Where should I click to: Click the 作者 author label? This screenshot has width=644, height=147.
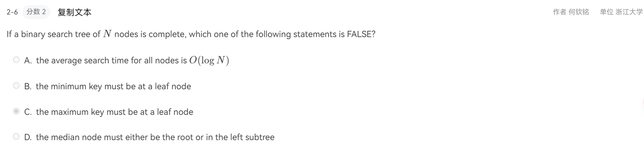559,12
